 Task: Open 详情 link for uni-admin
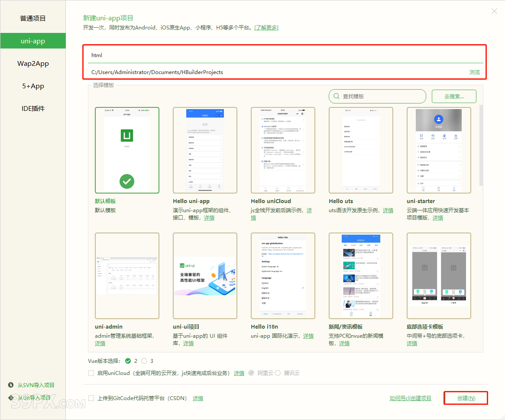[100, 343]
